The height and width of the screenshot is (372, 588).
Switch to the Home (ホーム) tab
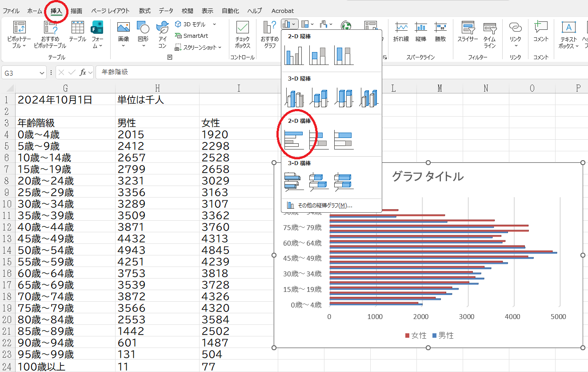pyautogui.click(x=35, y=11)
